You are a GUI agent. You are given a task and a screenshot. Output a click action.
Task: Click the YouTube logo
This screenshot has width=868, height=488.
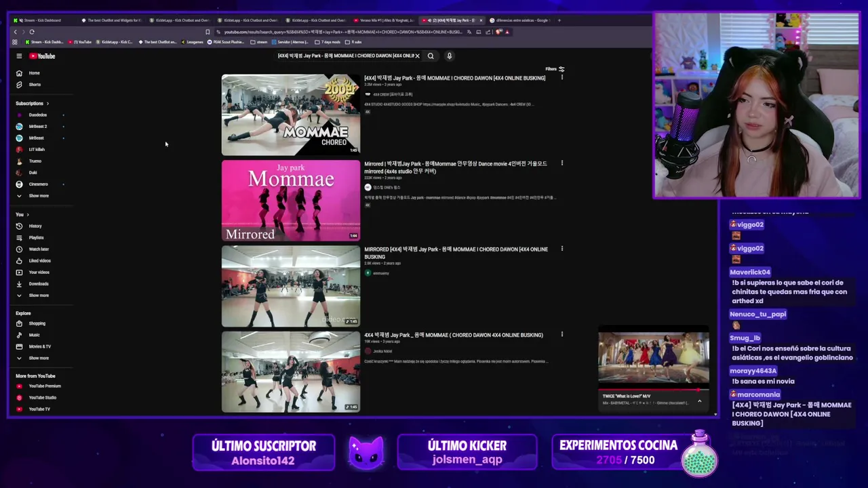point(42,56)
